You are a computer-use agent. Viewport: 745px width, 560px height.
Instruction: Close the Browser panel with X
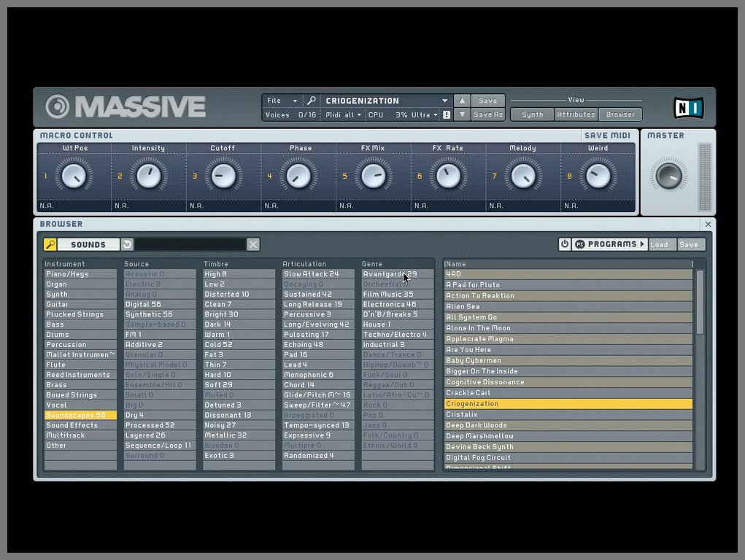click(708, 224)
